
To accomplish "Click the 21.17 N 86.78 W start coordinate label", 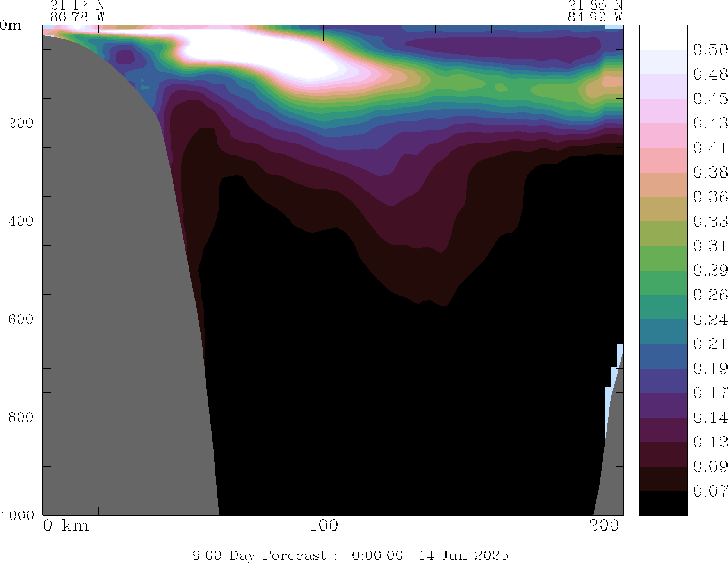I will pos(77,11).
